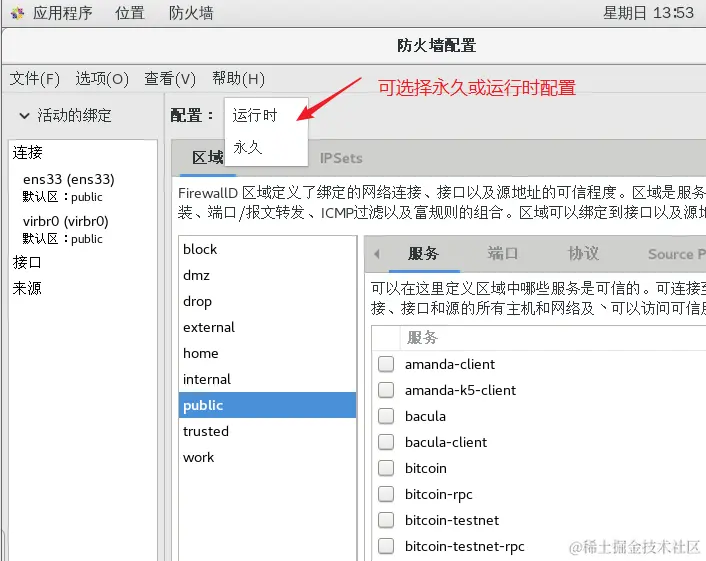Click the 连接 heading in bindings list
This screenshot has height=561, width=706.
27,153
